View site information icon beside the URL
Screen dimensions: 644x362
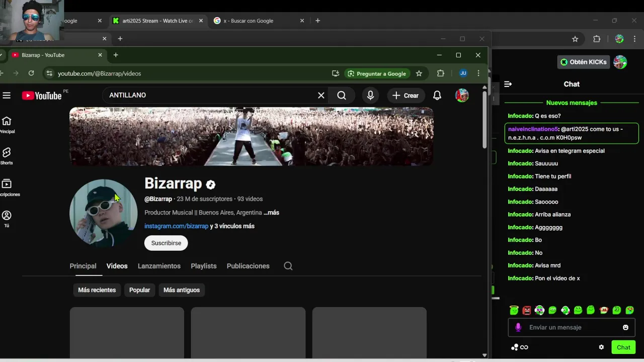point(49,73)
